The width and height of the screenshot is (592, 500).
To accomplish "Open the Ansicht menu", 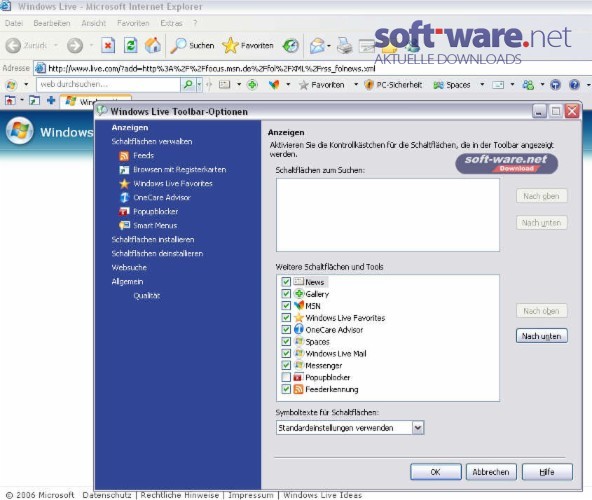I will (x=94, y=23).
